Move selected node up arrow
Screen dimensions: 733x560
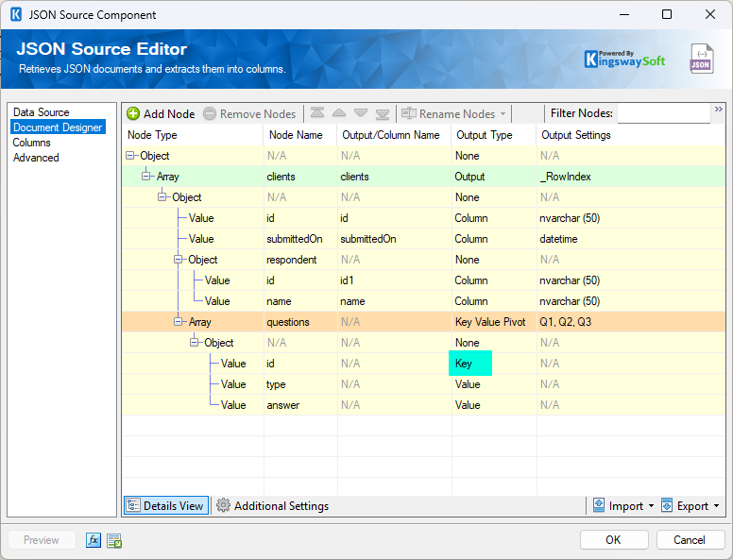pos(339,112)
